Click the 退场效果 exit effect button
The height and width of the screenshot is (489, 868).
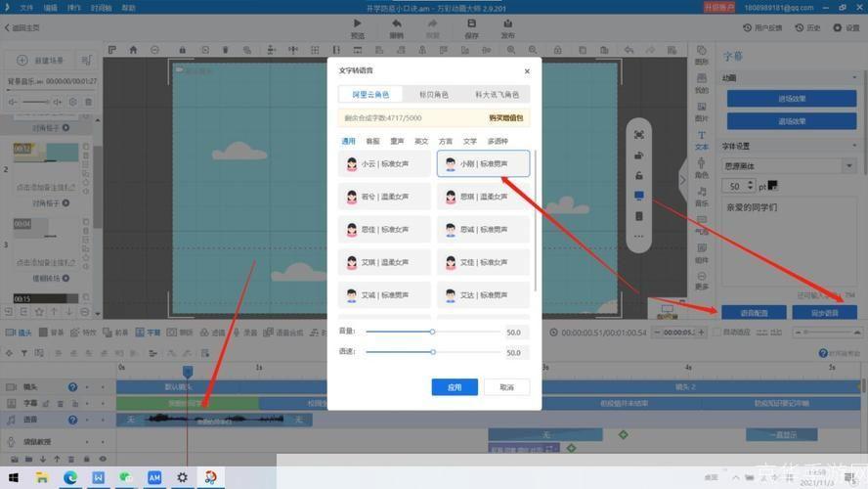pos(792,120)
